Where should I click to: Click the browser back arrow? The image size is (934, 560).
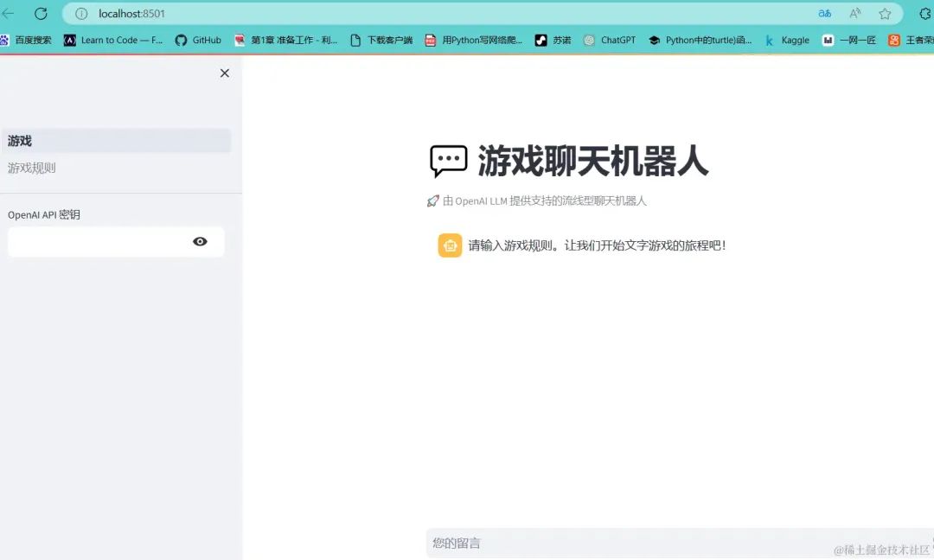click(x=8, y=13)
